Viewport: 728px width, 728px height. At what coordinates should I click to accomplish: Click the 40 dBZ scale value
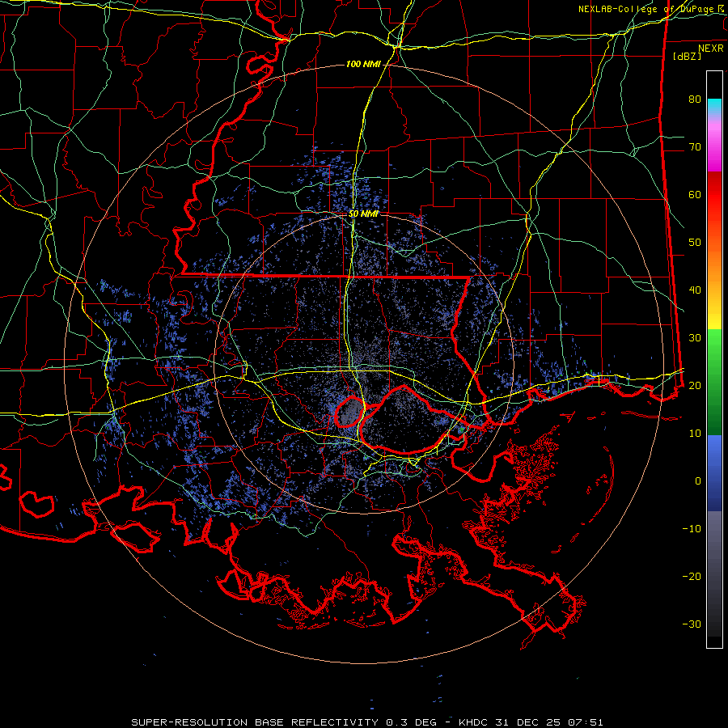pyautogui.click(x=695, y=290)
